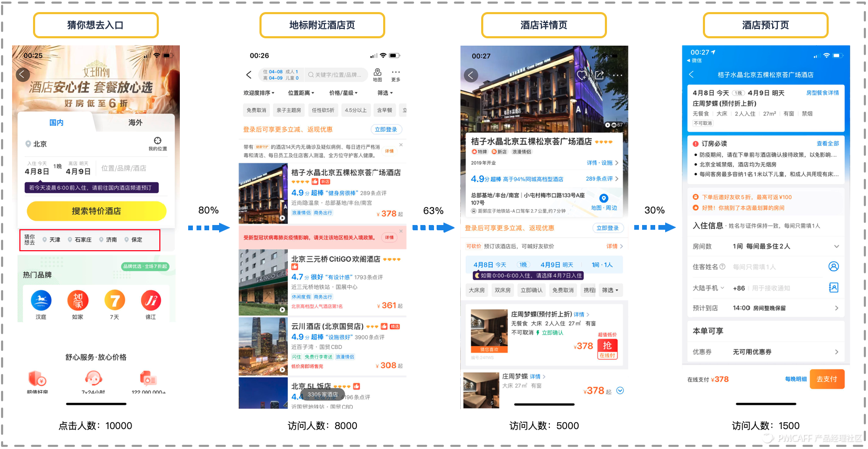Toggle 免费取消 chip on the hotel list

(x=256, y=110)
